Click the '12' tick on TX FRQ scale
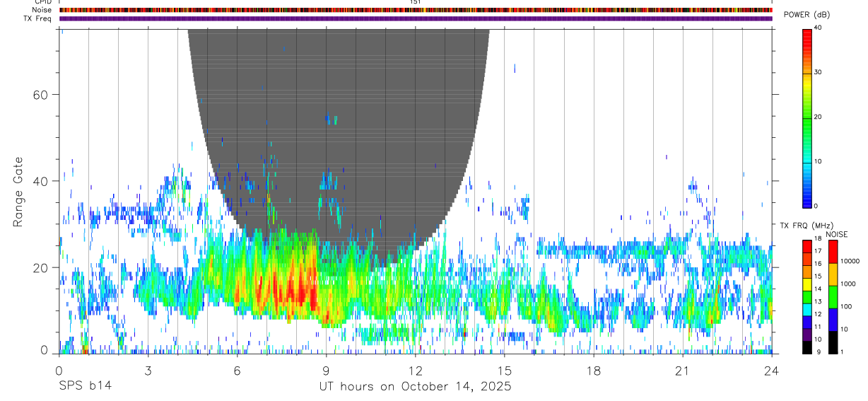This screenshot has width=868, height=401. coord(818,314)
